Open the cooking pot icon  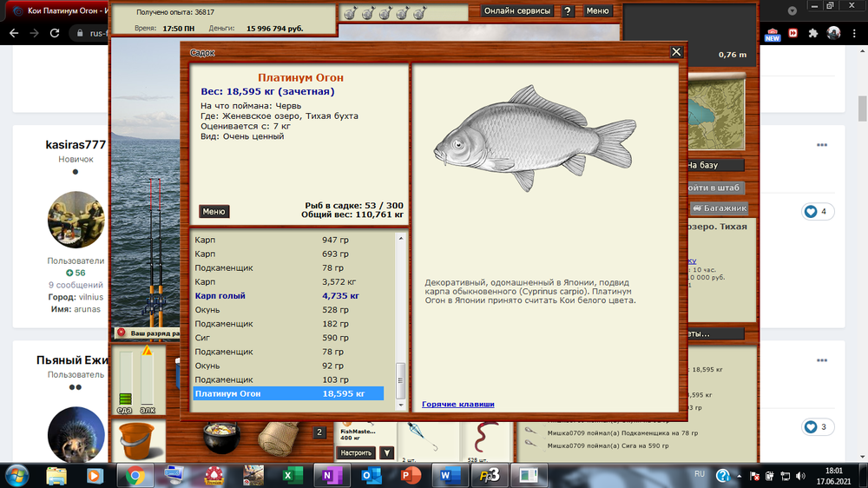(220, 439)
